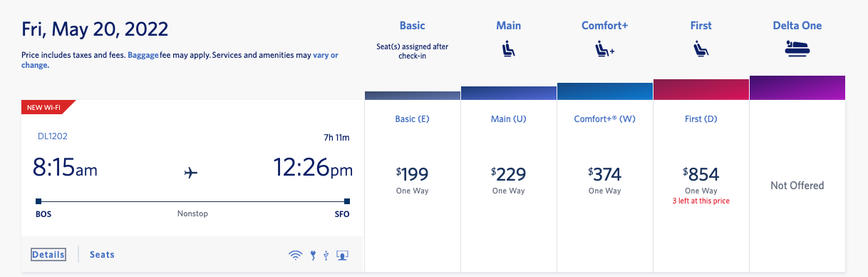Click the Basic column header
The image size is (868, 277).
(413, 26)
